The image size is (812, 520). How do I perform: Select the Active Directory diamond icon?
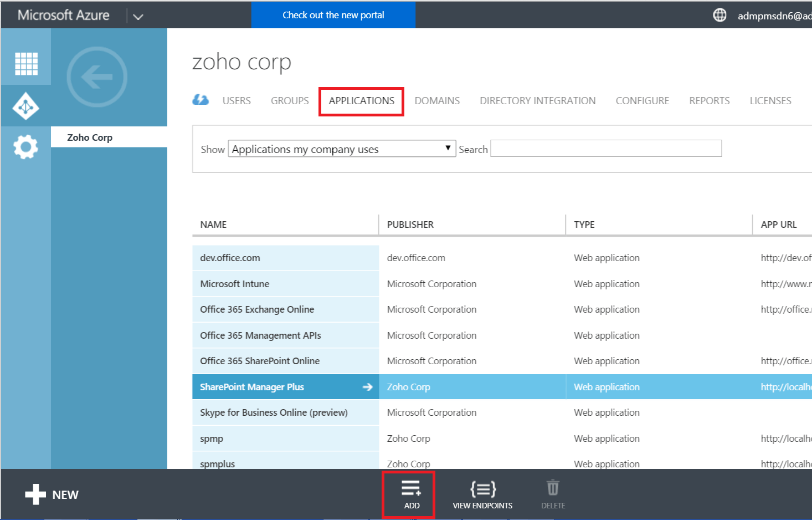tap(26, 106)
